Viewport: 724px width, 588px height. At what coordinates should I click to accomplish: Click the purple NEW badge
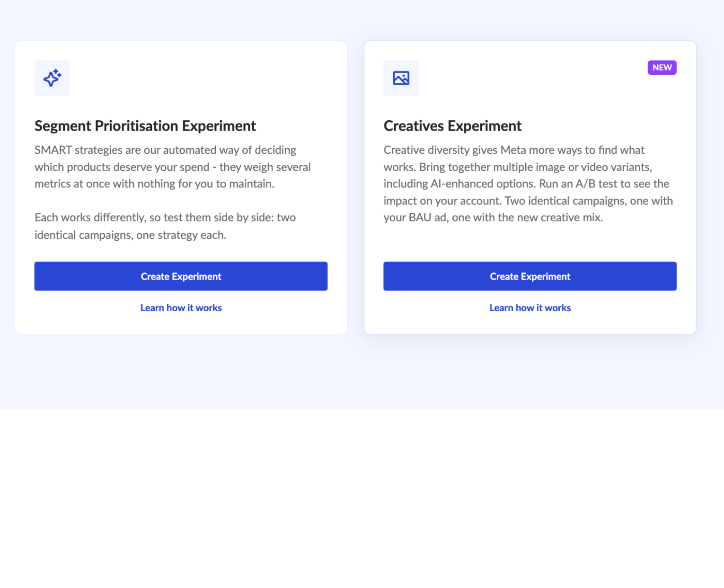click(x=662, y=68)
